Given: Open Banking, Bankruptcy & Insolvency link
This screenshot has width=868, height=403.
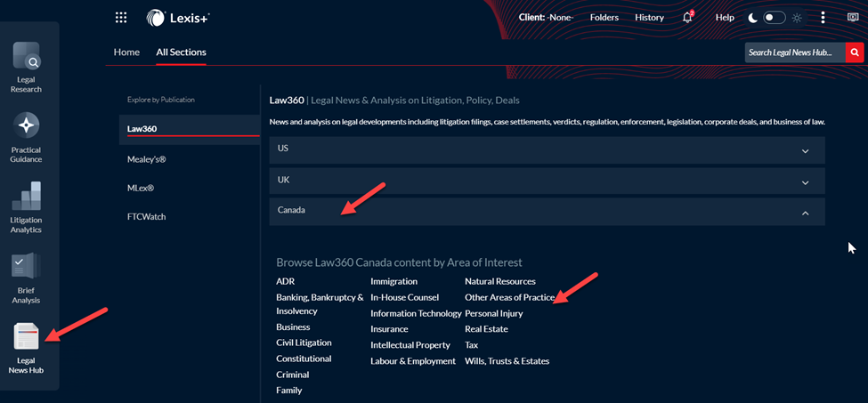Looking at the screenshot, I should pos(320,304).
